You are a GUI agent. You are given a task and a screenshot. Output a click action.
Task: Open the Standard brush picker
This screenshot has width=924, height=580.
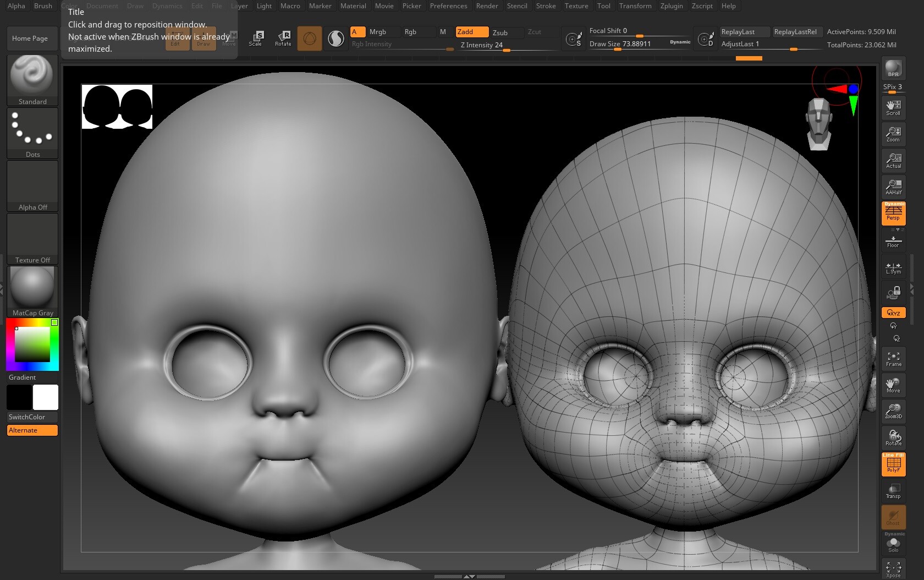pyautogui.click(x=32, y=80)
